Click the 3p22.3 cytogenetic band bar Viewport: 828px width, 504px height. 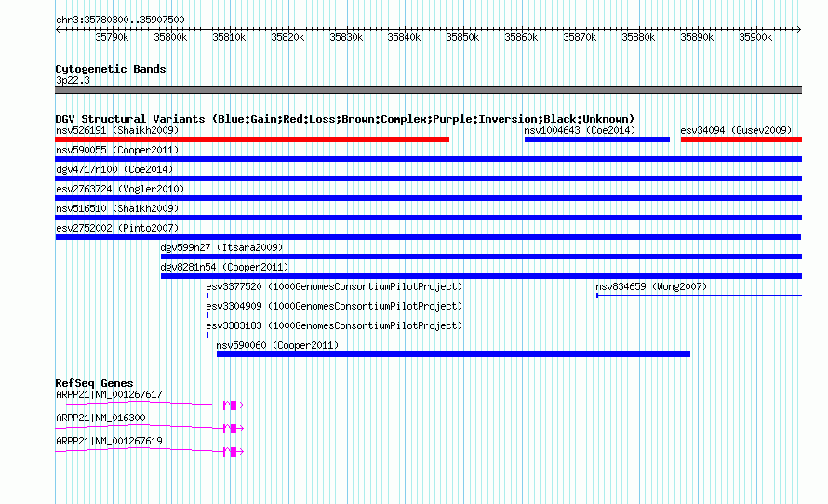[428, 90]
